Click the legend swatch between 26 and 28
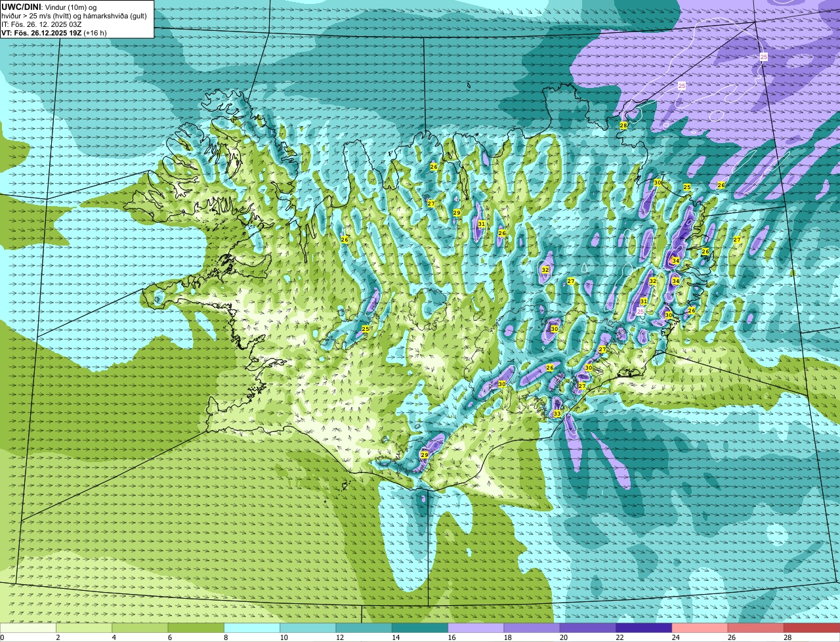Screen dimensions: 840x642 (756, 628)
